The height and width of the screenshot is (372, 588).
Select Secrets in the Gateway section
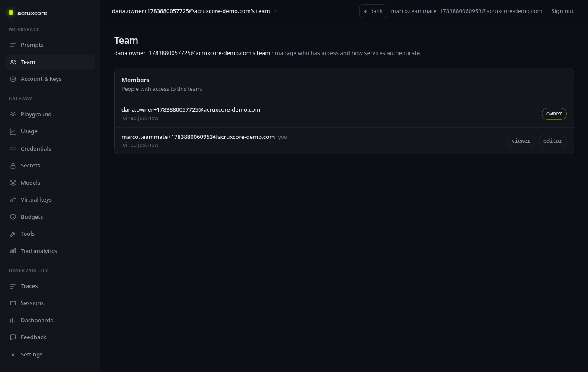pyautogui.click(x=50, y=166)
